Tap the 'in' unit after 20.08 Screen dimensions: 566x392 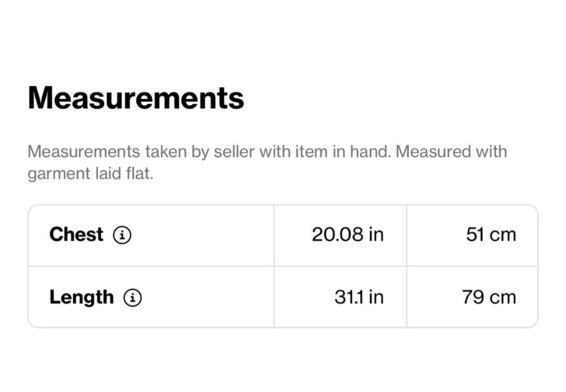[376, 235]
